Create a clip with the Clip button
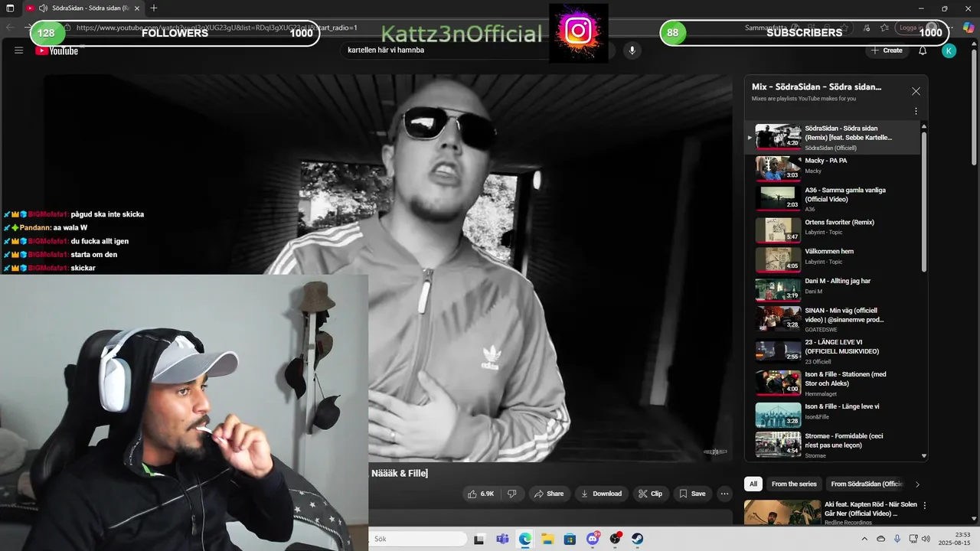This screenshot has height=551, width=980. tap(650, 494)
